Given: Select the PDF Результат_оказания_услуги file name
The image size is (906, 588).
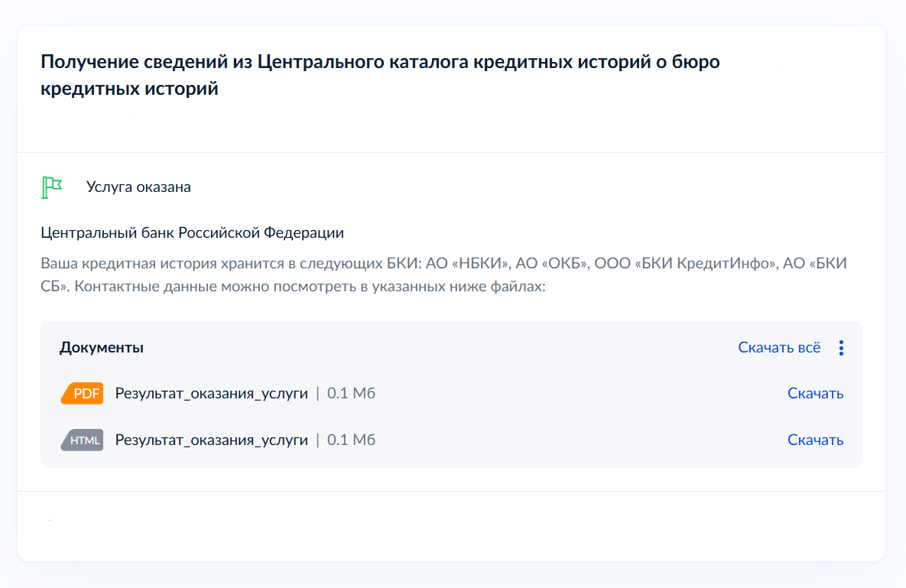Looking at the screenshot, I should tap(212, 393).
